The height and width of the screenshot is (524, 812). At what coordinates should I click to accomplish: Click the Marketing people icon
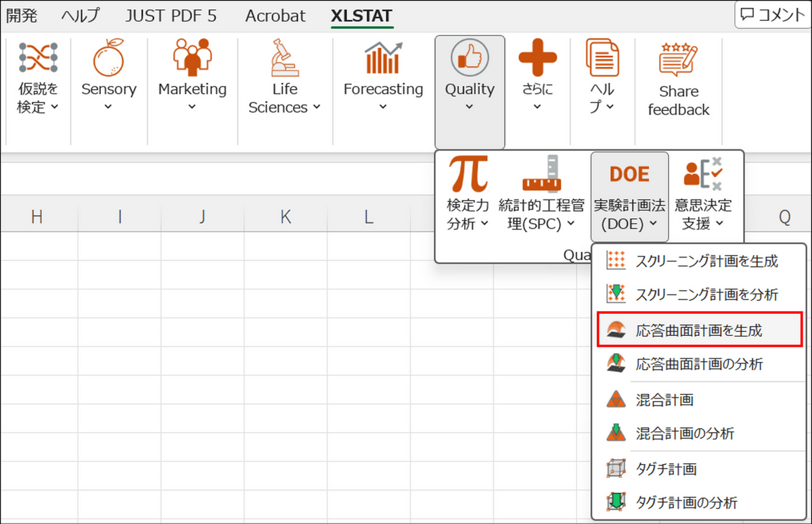pyautogui.click(x=192, y=56)
